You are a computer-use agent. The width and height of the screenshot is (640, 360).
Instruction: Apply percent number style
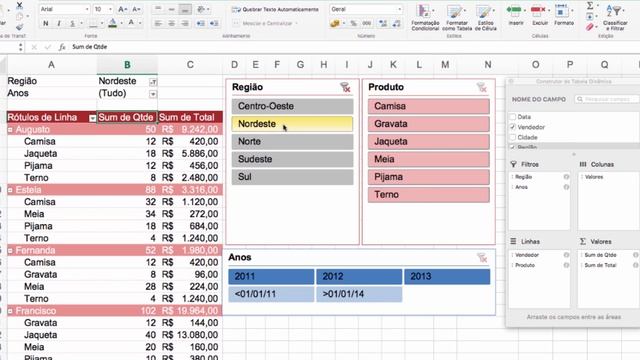[353, 24]
